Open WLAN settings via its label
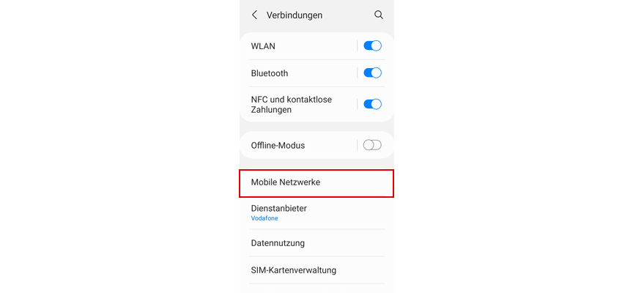 point(263,46)
